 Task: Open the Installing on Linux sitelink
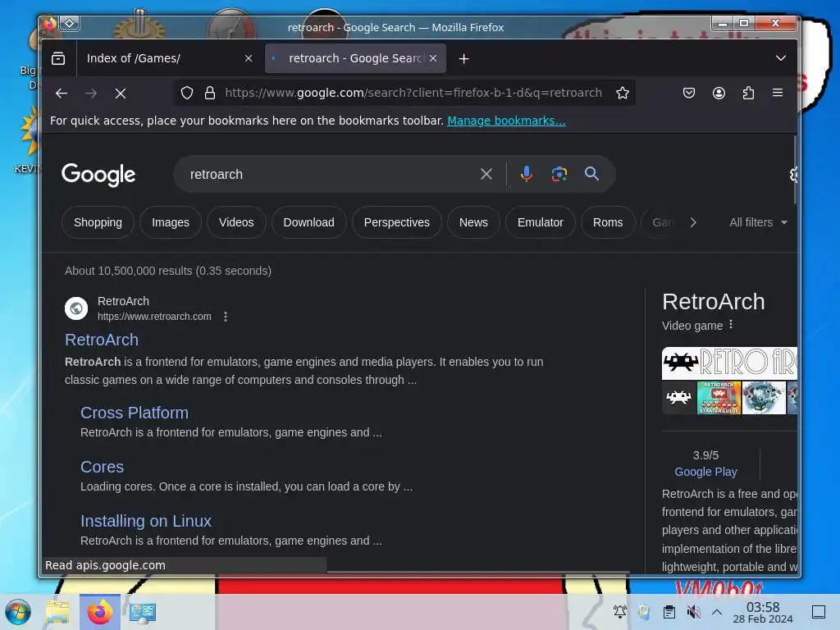pyautogui.click(x=146, y=521)
